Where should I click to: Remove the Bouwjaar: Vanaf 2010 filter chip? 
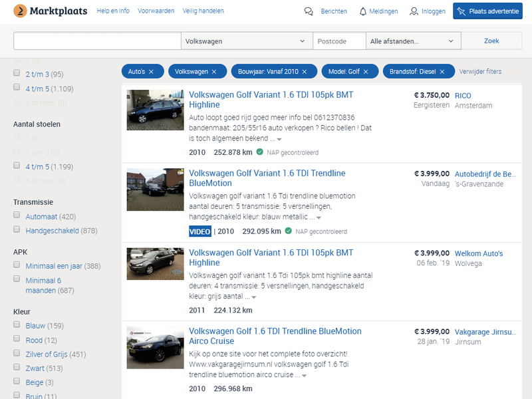point(306,70)
